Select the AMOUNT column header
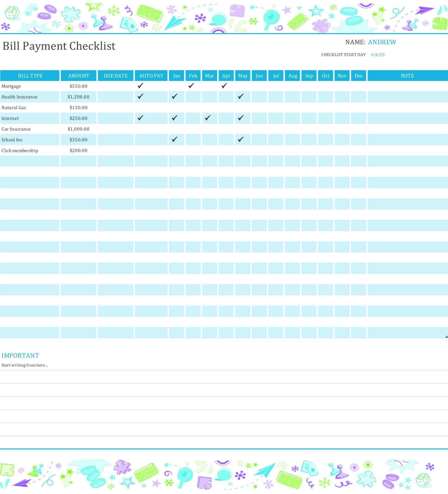The image size is (448, 494). point(79,76)
